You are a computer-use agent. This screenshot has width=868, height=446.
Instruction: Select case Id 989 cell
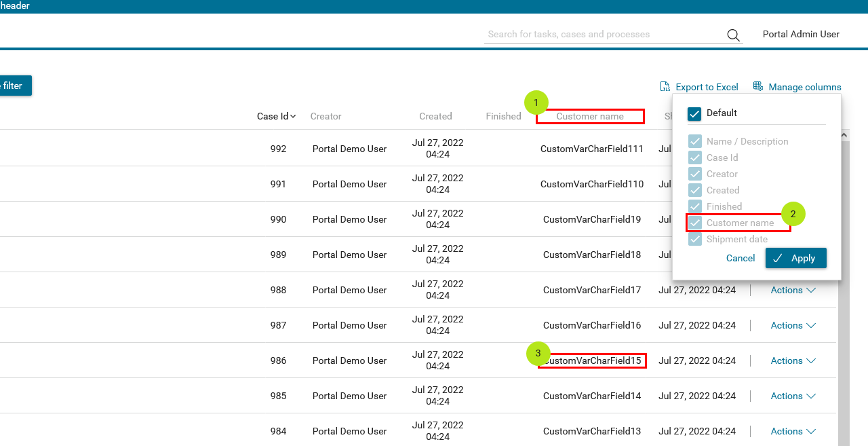click(x=278, y=255)
